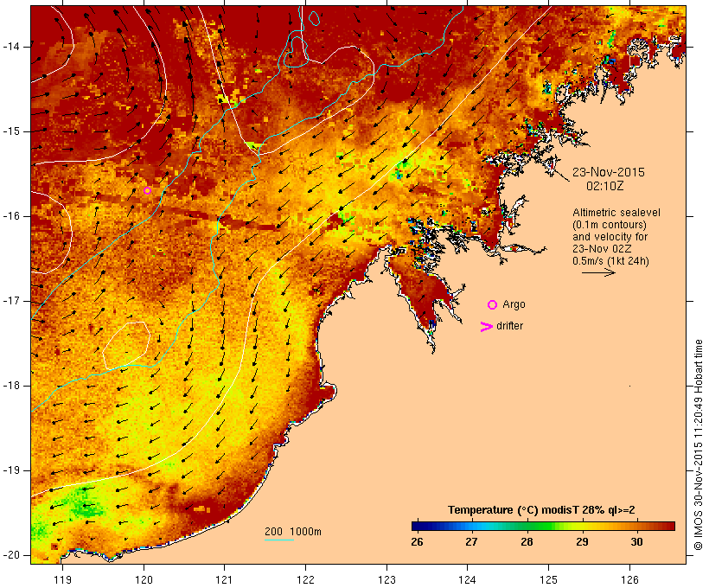
Task: Click the longitude label '123'
Action: (386, 579)
